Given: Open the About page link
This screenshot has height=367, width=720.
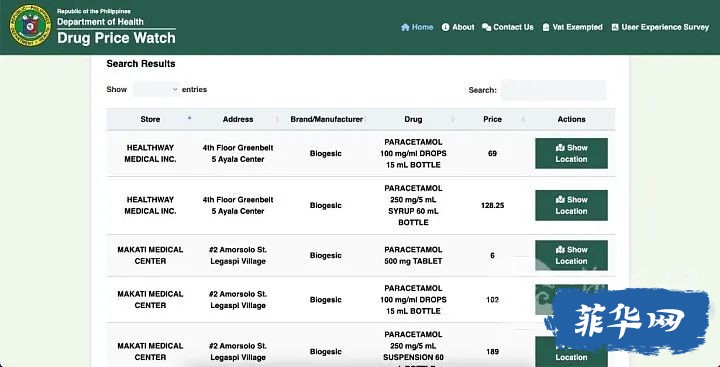Looking at the screenshot, I should coord(458,27).
